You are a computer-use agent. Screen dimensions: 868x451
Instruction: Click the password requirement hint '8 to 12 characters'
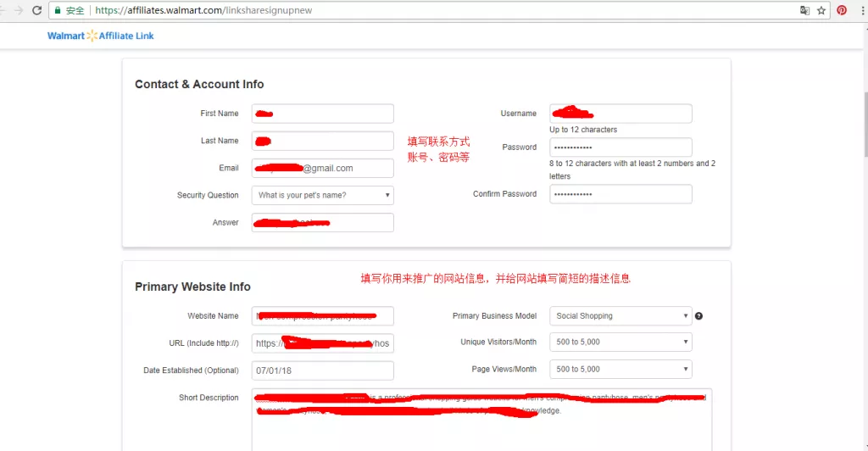point(632,170)
